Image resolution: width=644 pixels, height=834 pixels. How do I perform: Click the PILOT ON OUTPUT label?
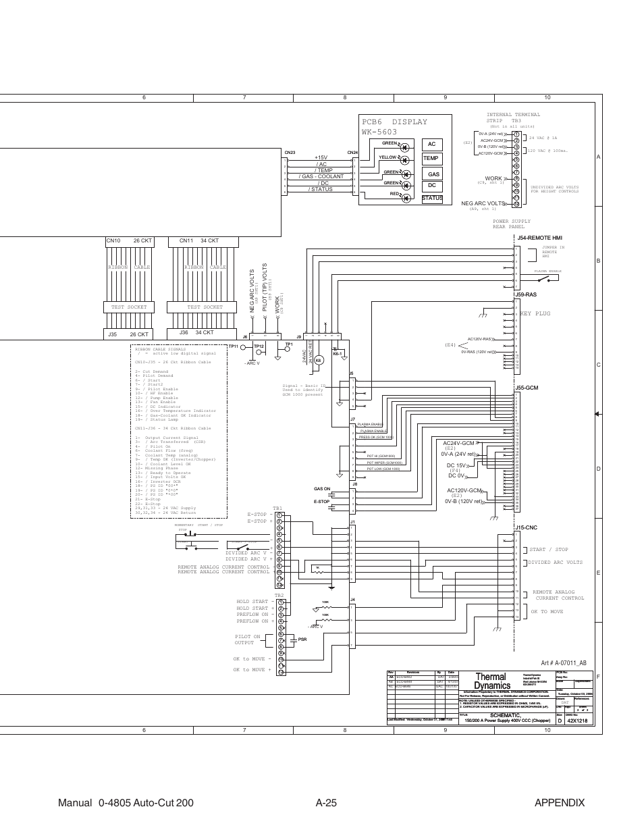pos(247,640)
